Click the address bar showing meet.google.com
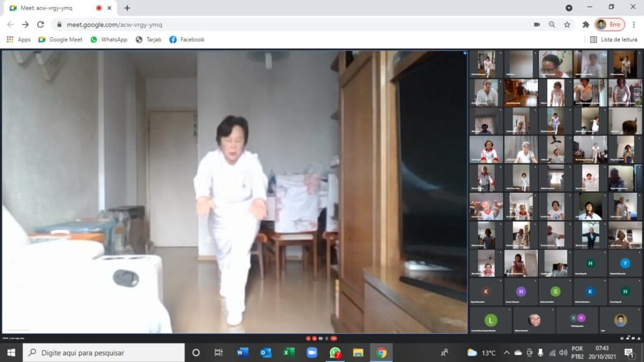 (x=282, y=24)
